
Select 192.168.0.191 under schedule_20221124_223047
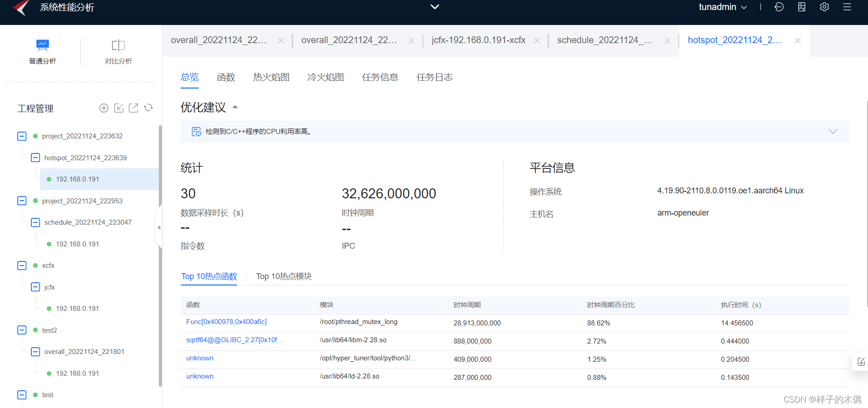click(x=77, y=244)
